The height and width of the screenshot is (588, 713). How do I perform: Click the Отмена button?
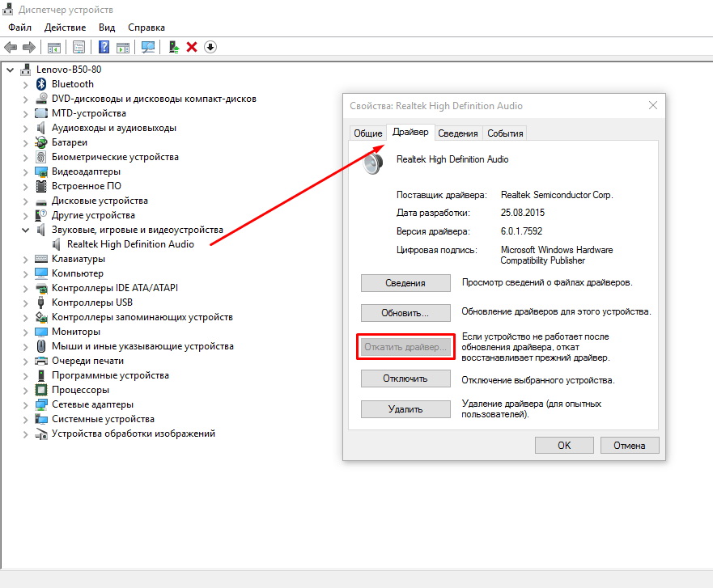[630, 446]
